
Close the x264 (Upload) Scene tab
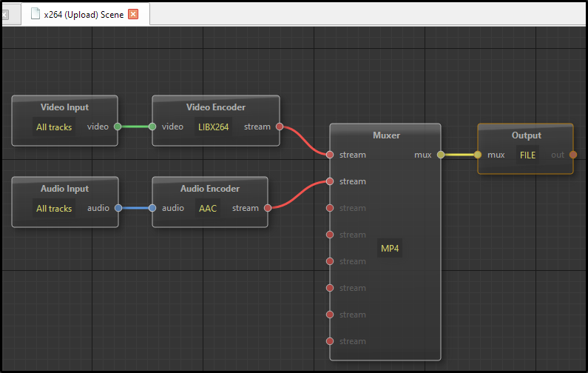(x=133, y=14)
